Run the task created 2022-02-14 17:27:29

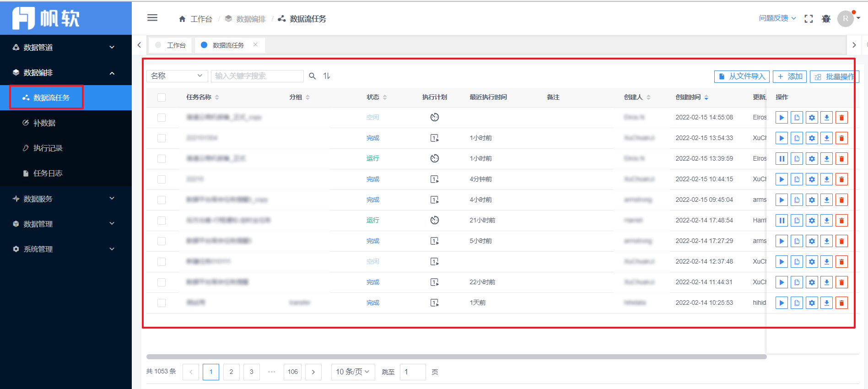(x=782, y=241)
